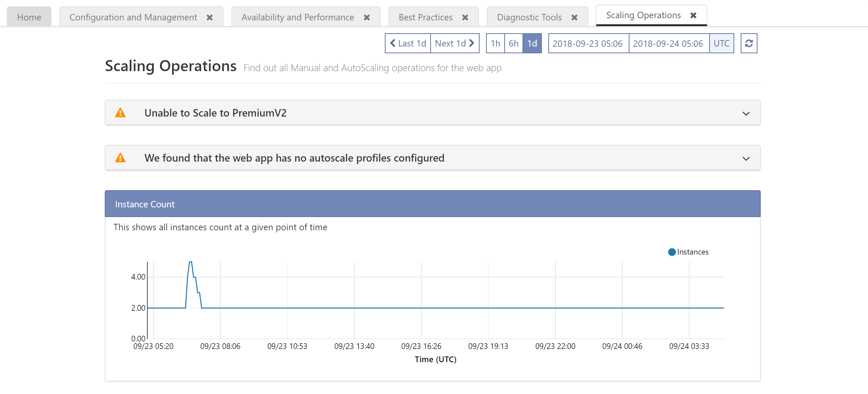Click the PremiumV2 warning triangle icon
The width and height of the screenshot is (868, 394).
(121, 113)
